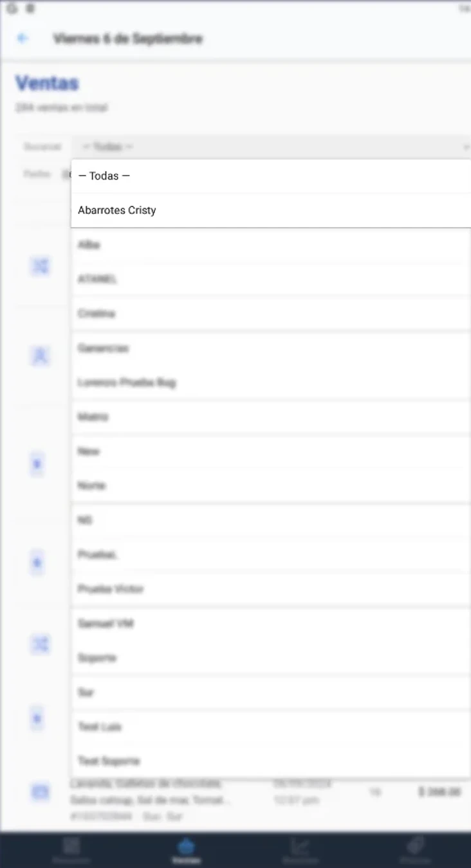Click the first shuffle-style icon in sales list

(40, 266)
